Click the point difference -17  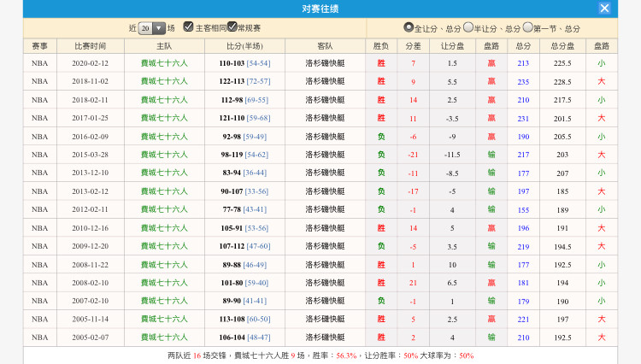click(x=413, y=191)
